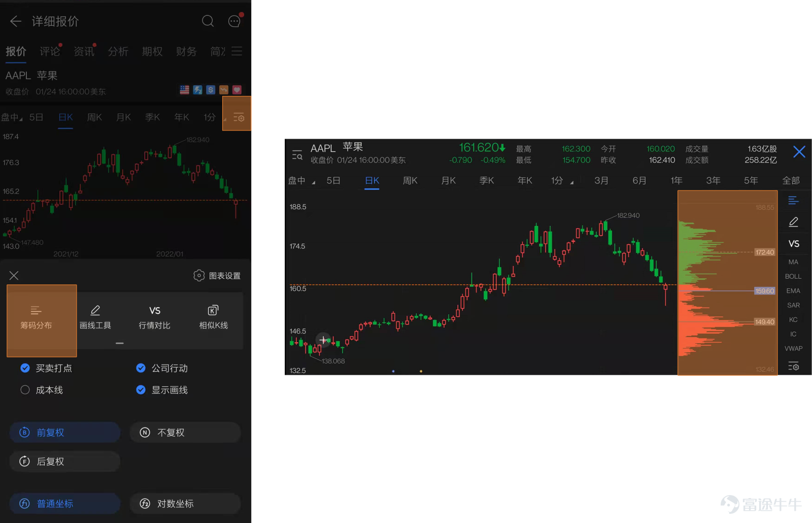Select 月K period in left chart
This screenshot has height=523, width=812.
click(123, 117)
